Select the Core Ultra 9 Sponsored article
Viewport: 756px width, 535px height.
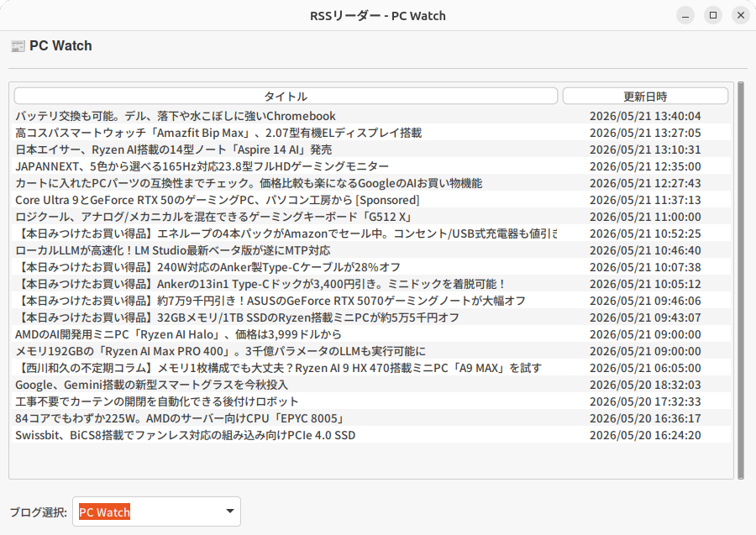(371, 200)
